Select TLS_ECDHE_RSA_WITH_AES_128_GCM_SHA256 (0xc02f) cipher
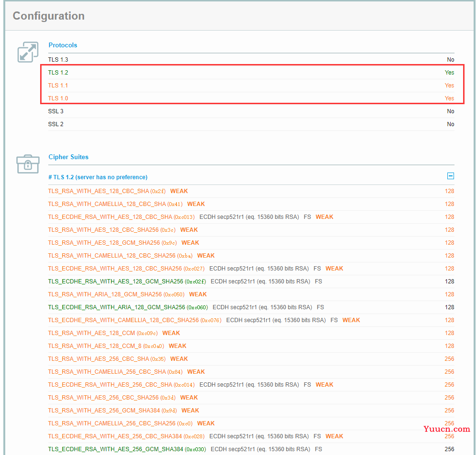 click(127, 282)
